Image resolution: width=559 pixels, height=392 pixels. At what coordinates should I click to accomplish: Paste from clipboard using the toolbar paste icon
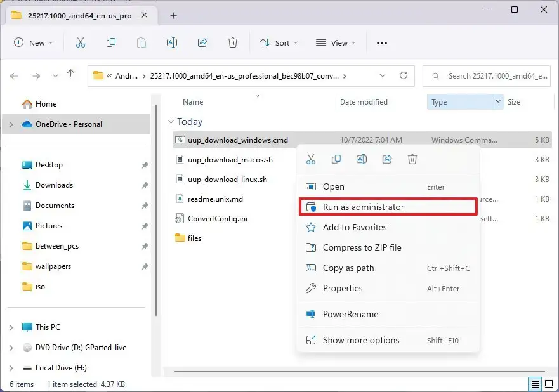click(141, 42)
